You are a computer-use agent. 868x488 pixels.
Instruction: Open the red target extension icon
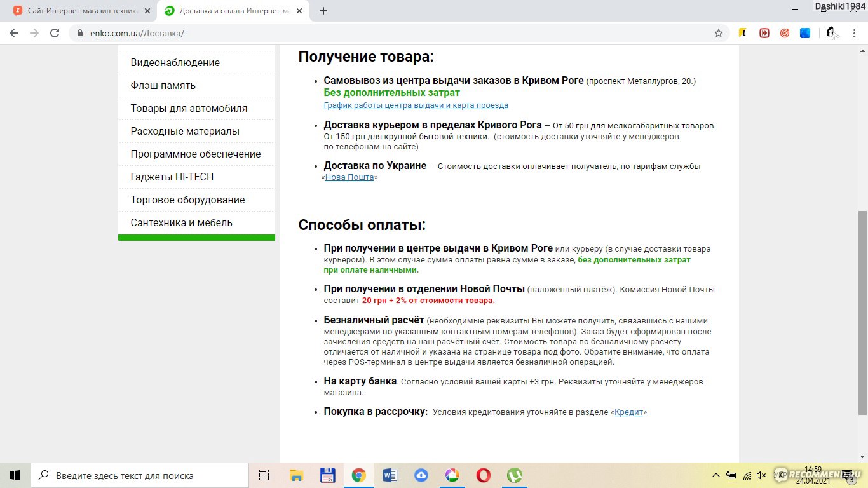click(785, 33)
